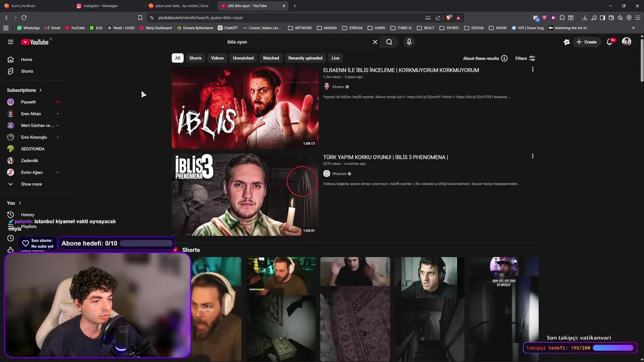
Task: Open the DESIGN bookmarks folder
Action: (473, 28)
